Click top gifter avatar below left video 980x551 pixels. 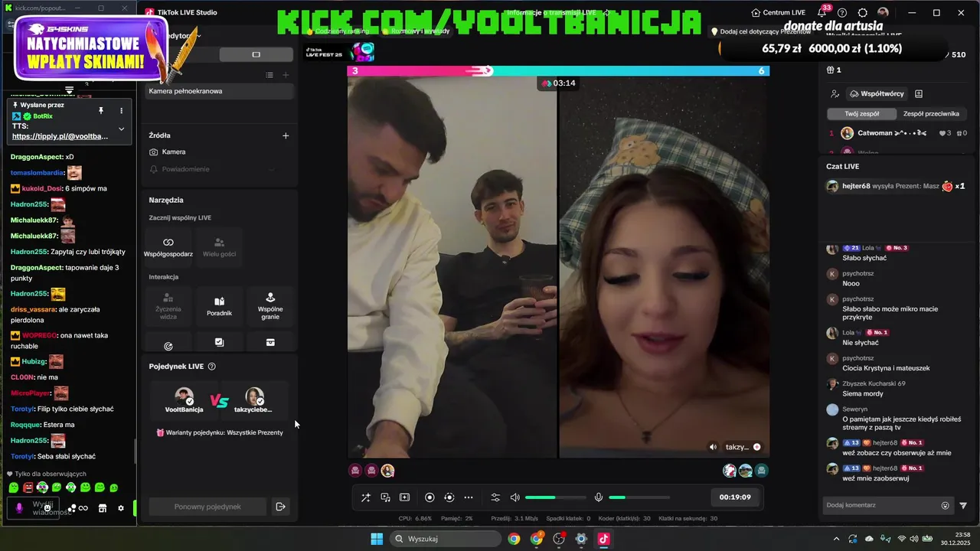click(x=387, y=471)
